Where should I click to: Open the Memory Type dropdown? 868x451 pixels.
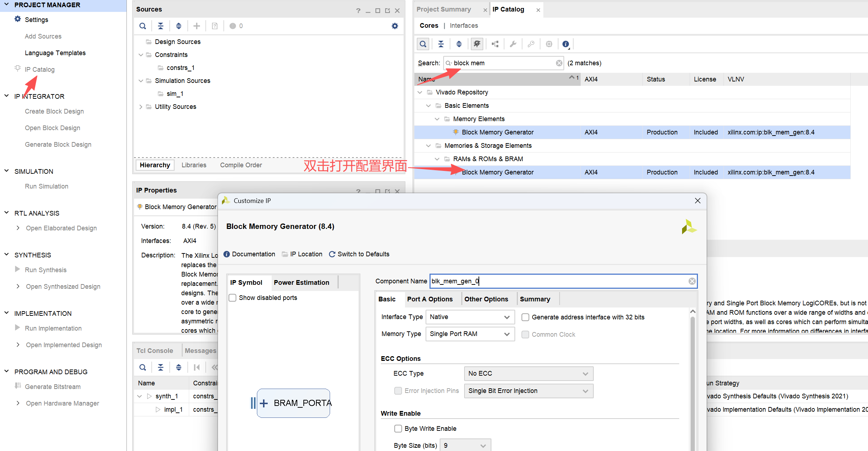470,334
